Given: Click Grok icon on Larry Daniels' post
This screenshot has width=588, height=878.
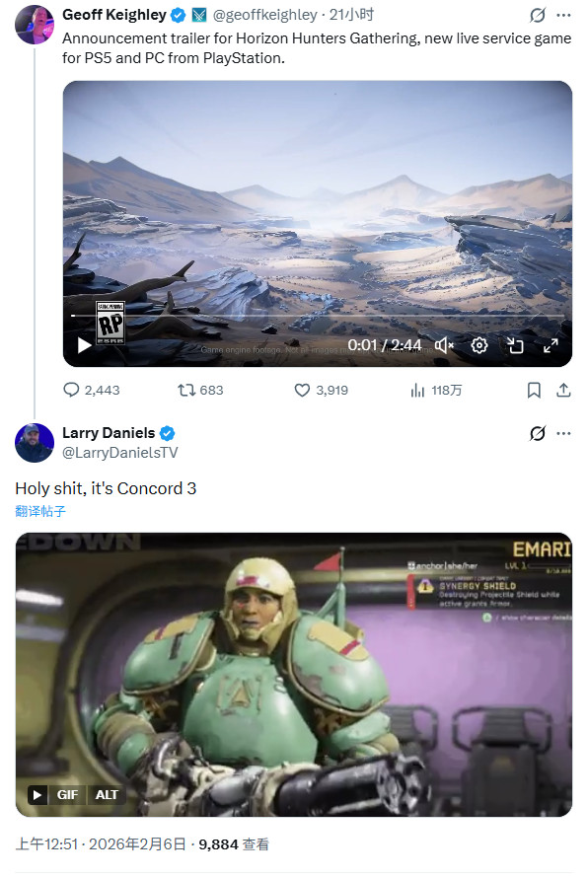Looking at the screenshot, I should pyautogui.click(x=538, y=433).
